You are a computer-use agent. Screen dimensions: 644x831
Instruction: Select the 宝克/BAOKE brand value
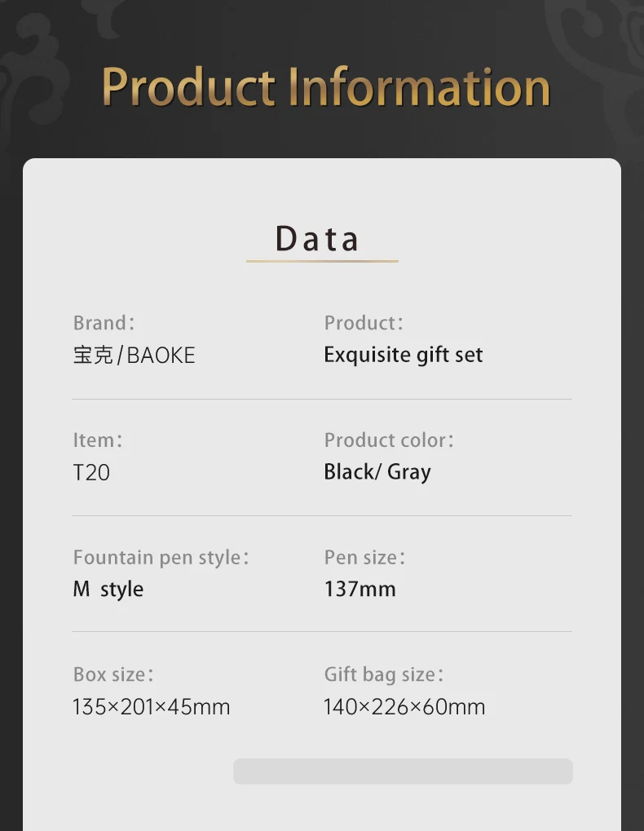(x=134, y=356)
